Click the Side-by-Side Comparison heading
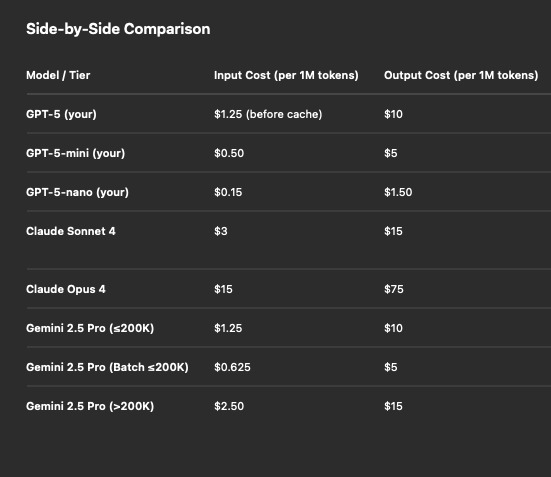 click(x=118, y=29)
